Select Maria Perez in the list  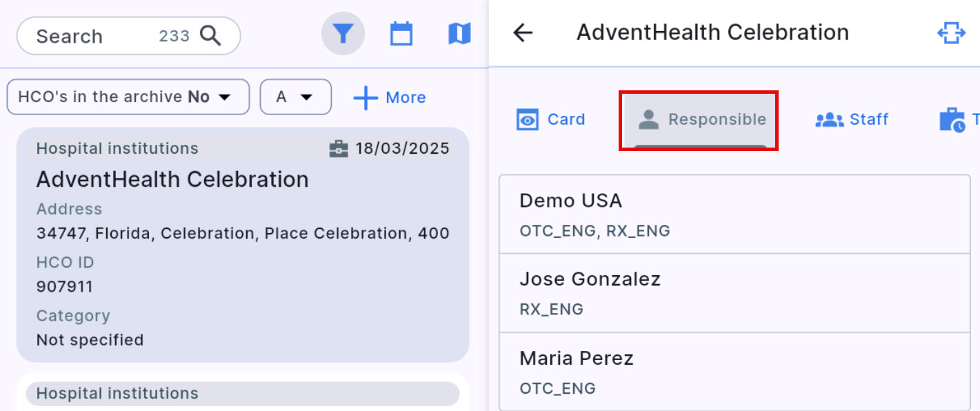click(x=734, y=372)
